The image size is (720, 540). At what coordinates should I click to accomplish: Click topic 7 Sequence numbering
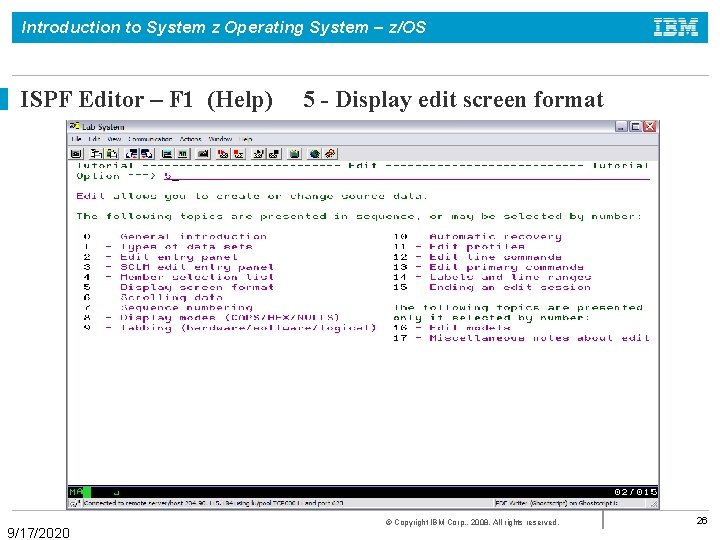168,307
